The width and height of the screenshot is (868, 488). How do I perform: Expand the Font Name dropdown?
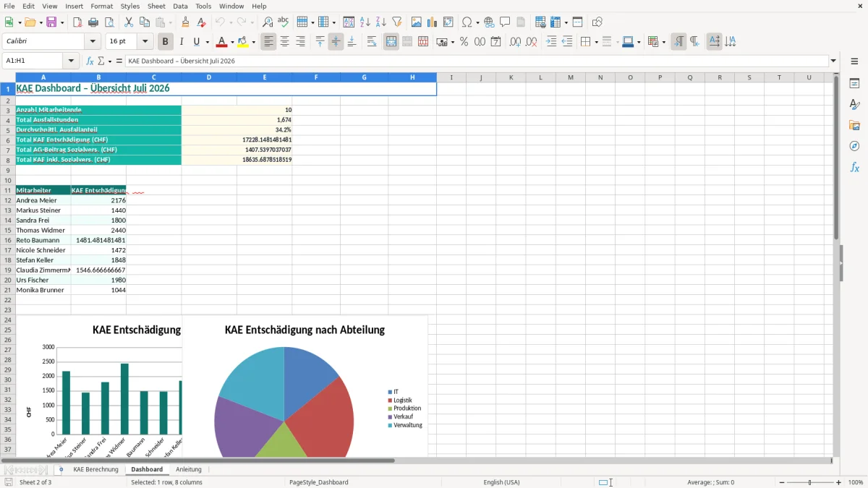[93, 42]
